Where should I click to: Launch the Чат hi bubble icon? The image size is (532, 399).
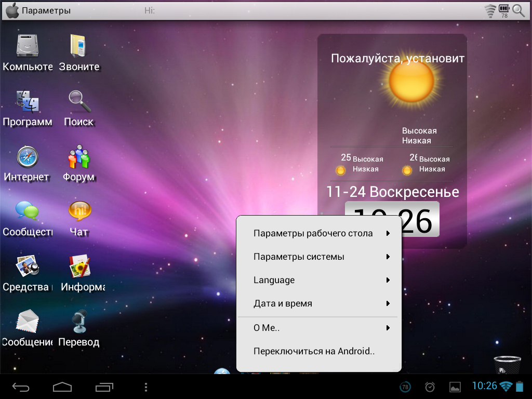click(x=79, y=211)
